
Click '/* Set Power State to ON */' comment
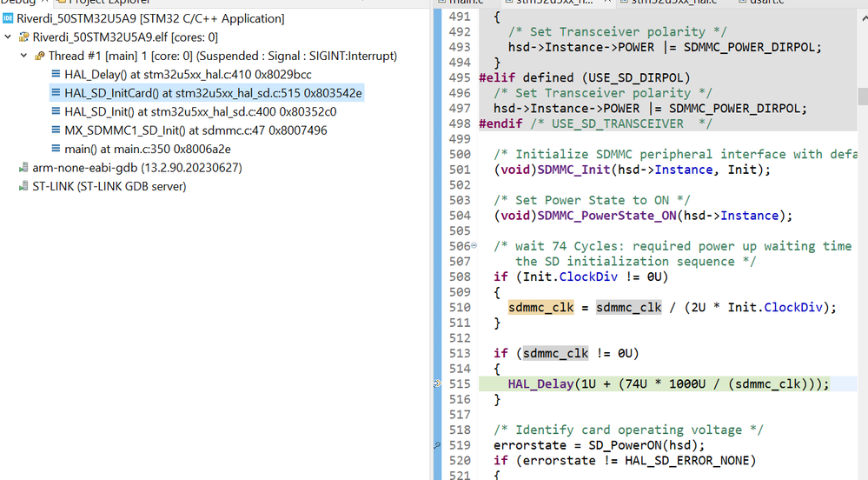592,200
